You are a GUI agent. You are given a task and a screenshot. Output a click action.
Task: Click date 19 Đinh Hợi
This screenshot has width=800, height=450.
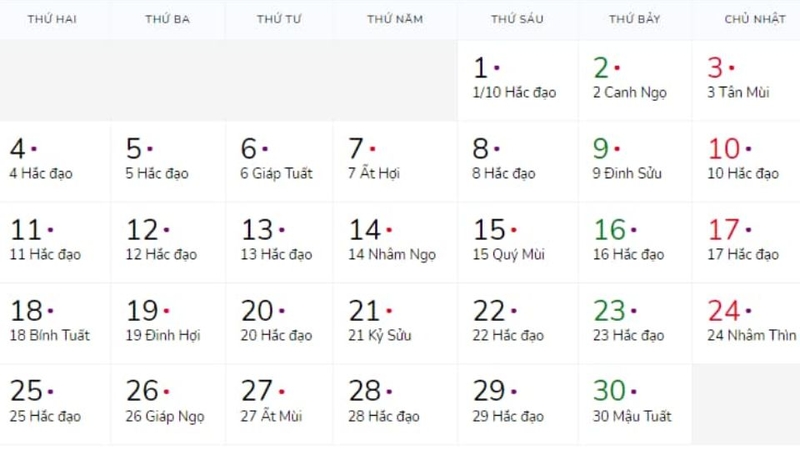pos(167,322)
